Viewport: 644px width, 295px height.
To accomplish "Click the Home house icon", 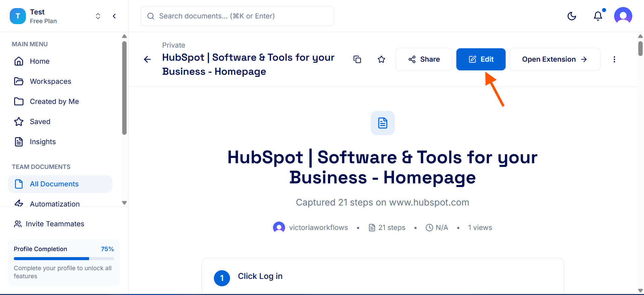I will click(x=19, y=61).
